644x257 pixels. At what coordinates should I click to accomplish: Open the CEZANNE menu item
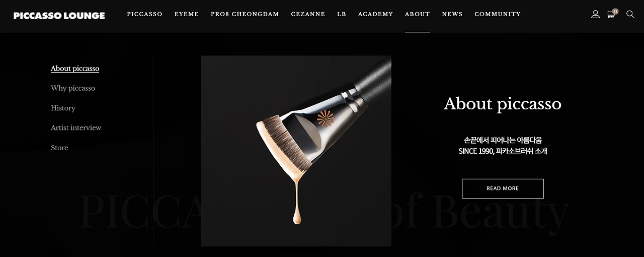coord(308,14)
